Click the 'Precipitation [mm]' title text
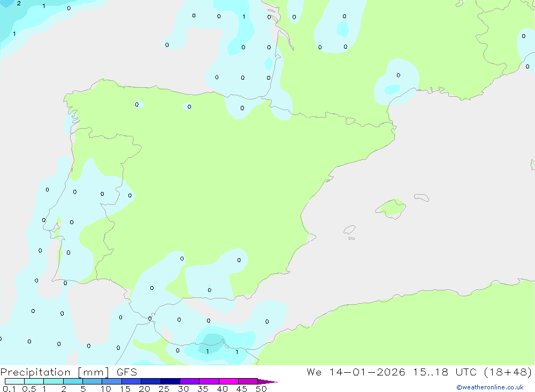The width and height of the screenshot is (535, 392). pos(55,372)
